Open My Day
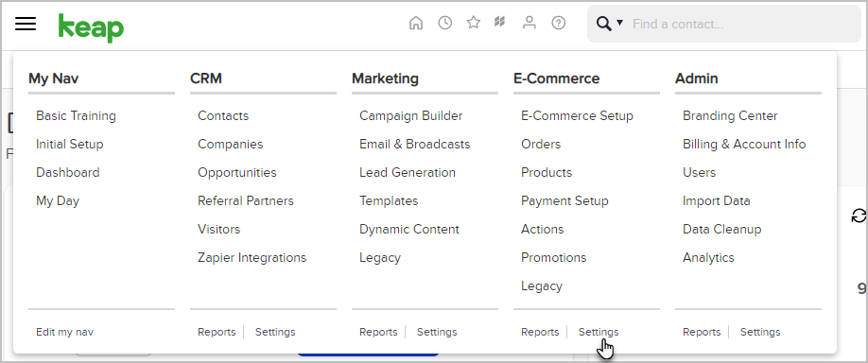The image size is (868, 363). [x=58, y=200]
